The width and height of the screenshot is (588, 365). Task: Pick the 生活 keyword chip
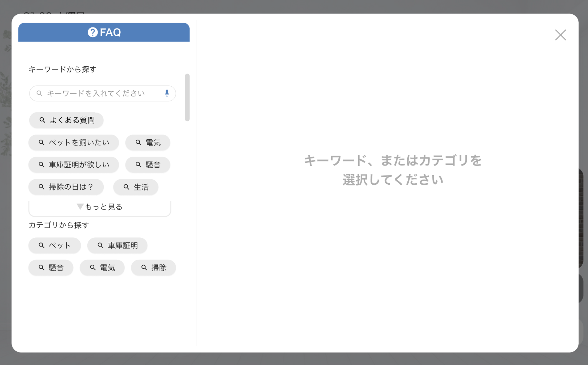pyautogui.click(x=136, y=187)
